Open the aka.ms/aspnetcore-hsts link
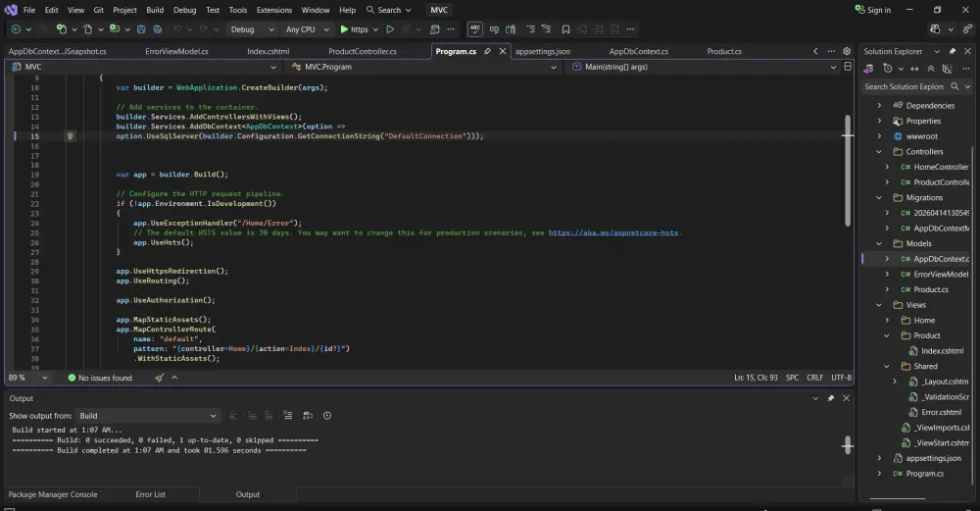 point(613,232)
